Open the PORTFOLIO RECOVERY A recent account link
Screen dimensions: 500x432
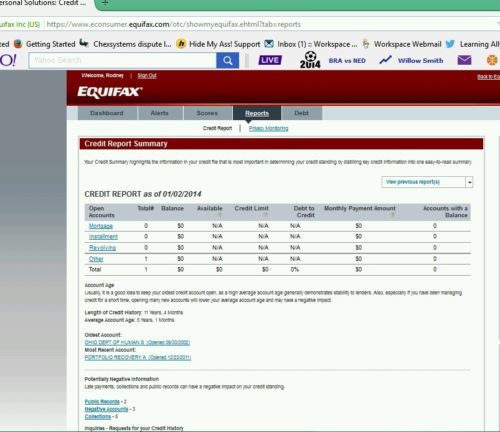(x=138, y=357)
